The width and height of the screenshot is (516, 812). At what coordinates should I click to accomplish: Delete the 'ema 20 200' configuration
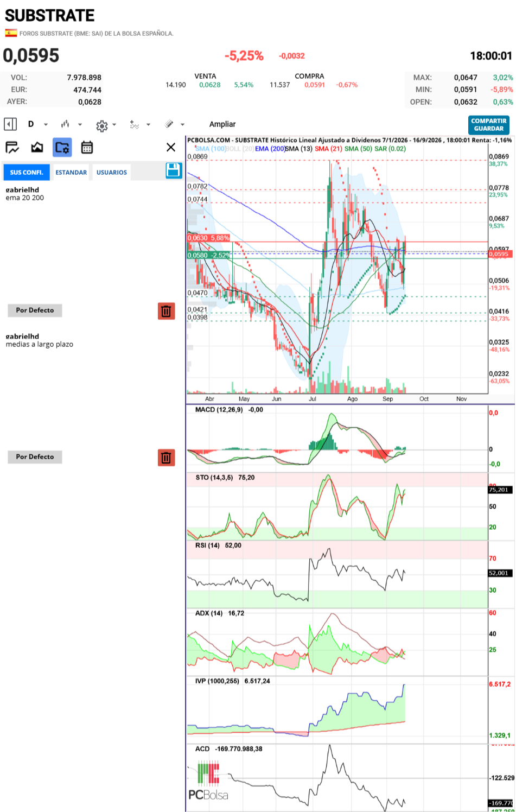click(x=167, y=311)
